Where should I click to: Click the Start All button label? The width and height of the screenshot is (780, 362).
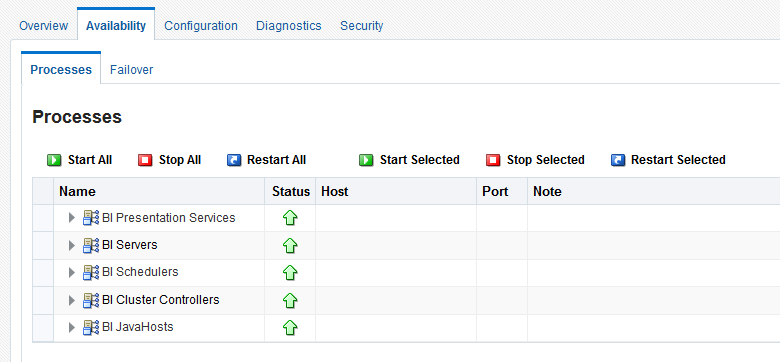click(x=90, y=160)
